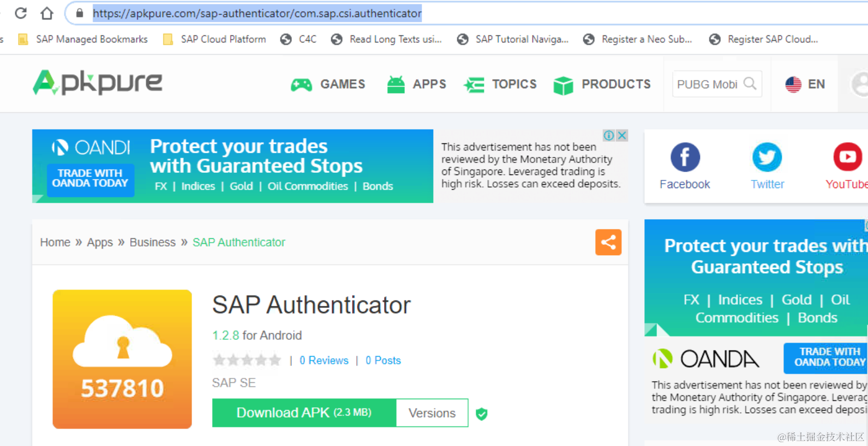Click the green box PRODUCTS icon
The width and height of the screenshot is (868, 446).
click(563, 85)
